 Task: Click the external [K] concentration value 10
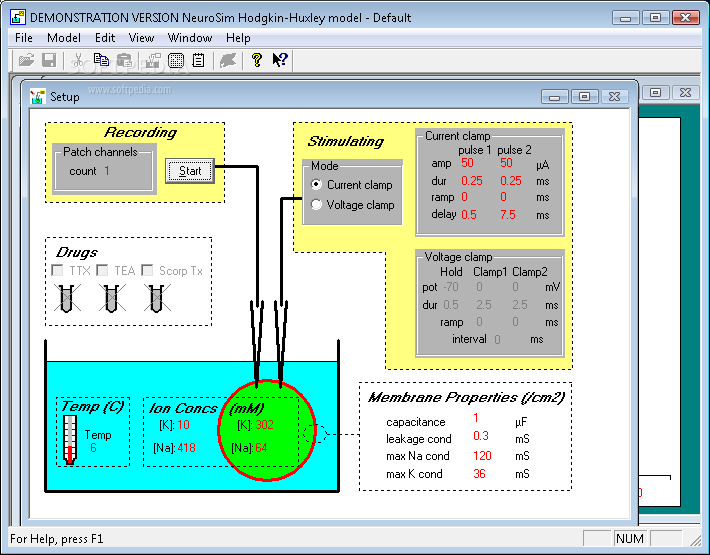183,425
